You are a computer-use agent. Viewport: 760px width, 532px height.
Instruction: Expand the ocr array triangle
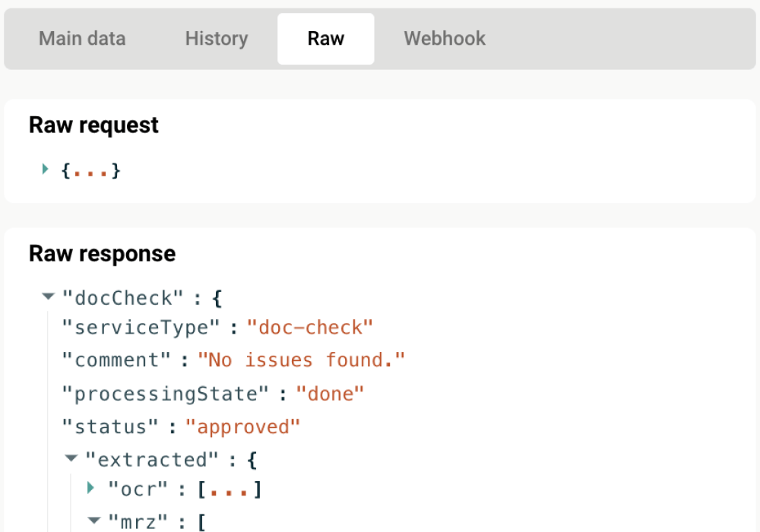coord(91,488)
